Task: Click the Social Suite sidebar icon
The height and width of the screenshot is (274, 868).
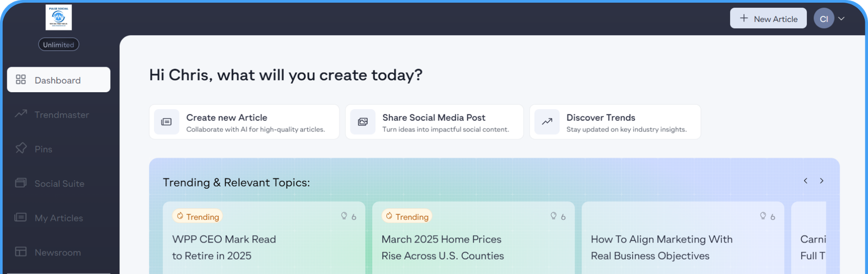Action: [21, 183]
